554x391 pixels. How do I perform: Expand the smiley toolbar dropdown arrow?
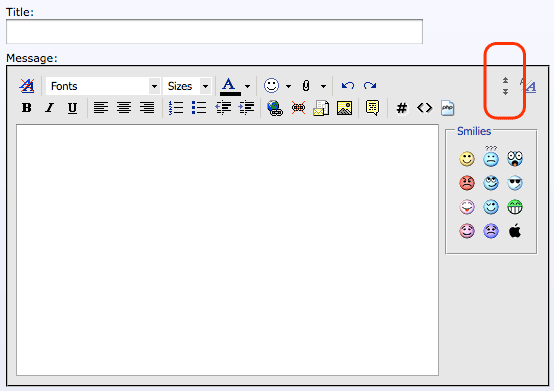click(x=288, y=86)
